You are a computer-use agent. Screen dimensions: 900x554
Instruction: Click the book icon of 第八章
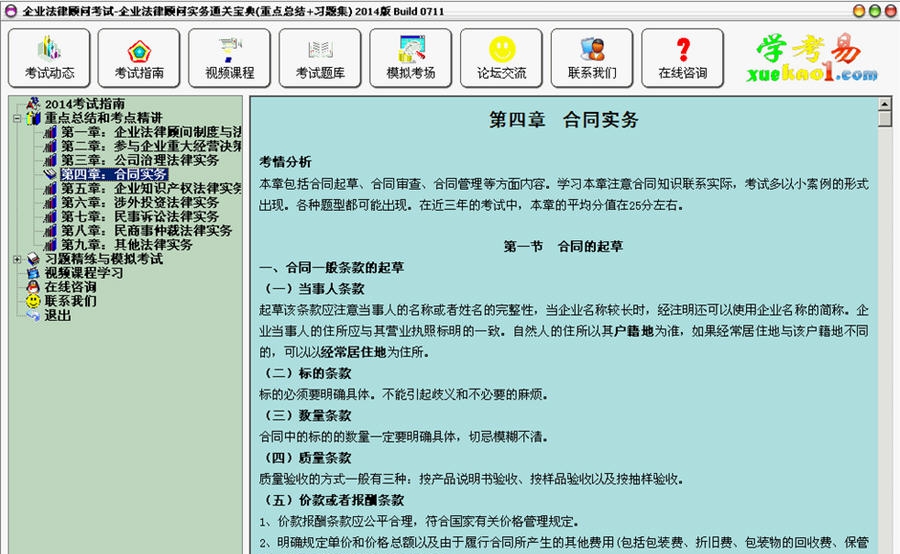click(x=51, y=230)
